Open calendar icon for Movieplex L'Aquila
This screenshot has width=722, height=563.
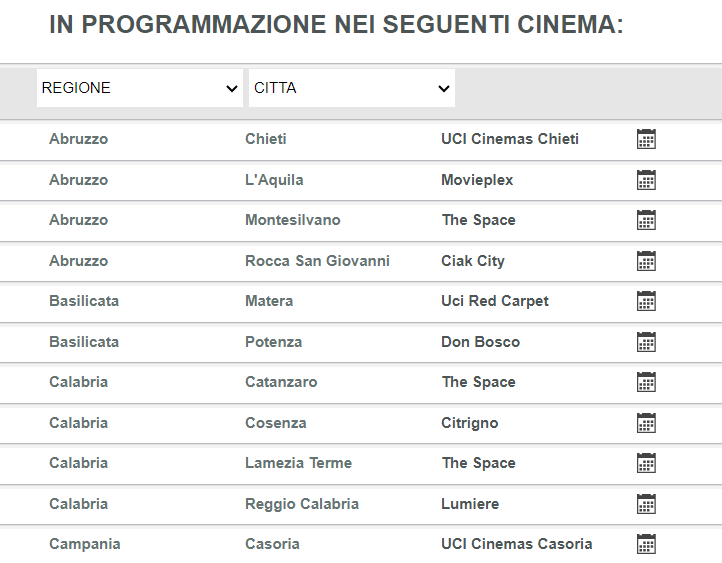[x=646, y=180]
